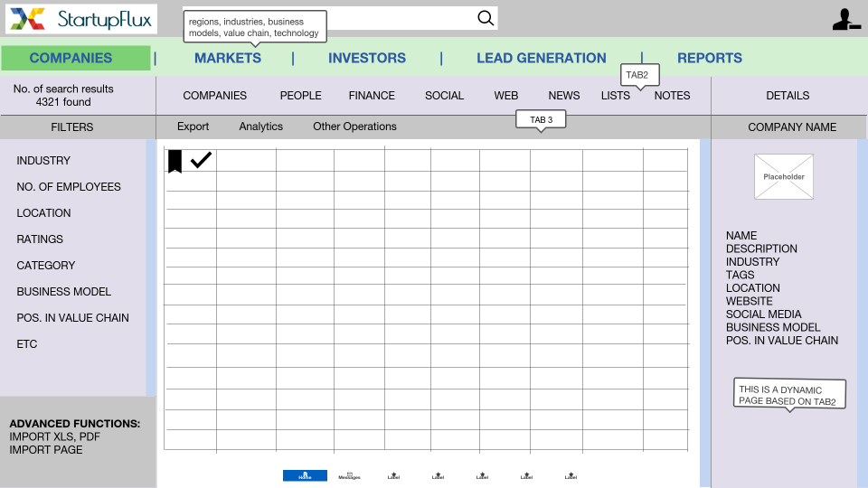Click the Export button
868x488 pixels.
[x=193, y=127]
